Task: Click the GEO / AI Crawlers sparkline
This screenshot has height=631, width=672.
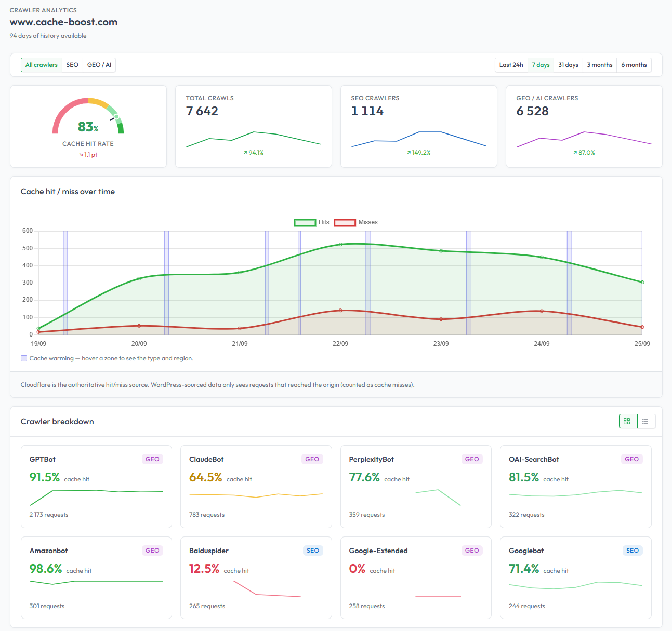Action: tap(584, 139)
